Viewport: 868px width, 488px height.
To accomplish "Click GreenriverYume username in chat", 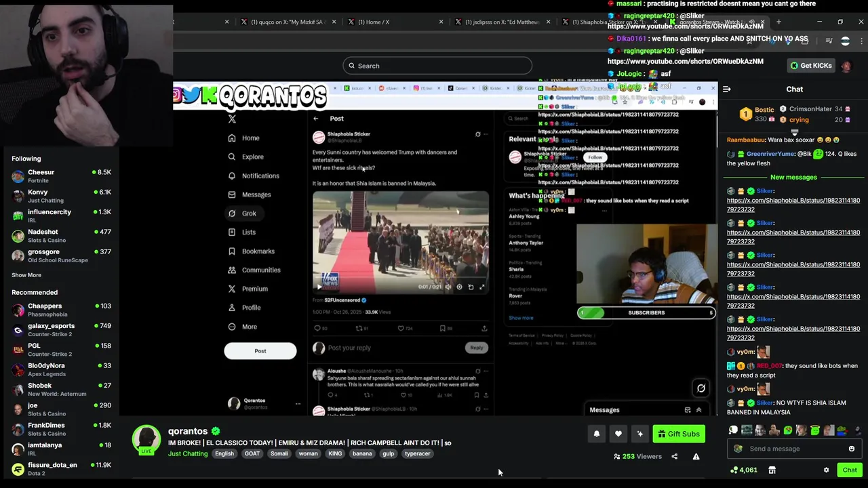I will [x=770, y=154].
